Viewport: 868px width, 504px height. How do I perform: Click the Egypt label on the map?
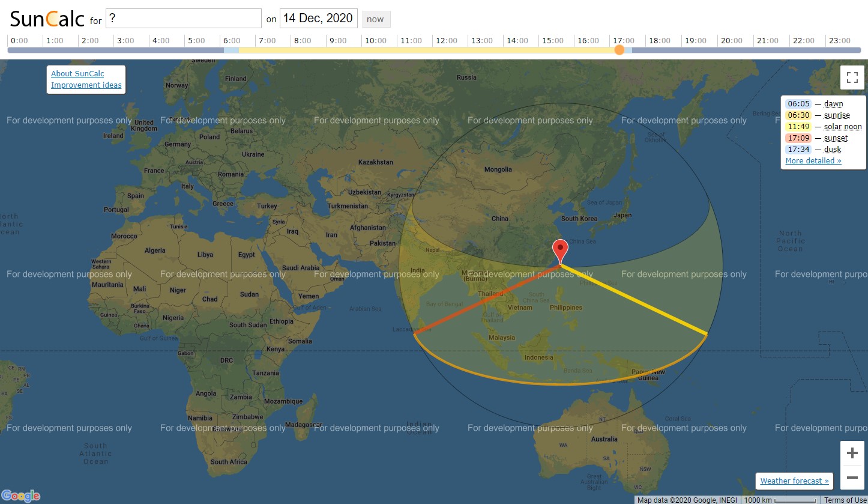246,255
